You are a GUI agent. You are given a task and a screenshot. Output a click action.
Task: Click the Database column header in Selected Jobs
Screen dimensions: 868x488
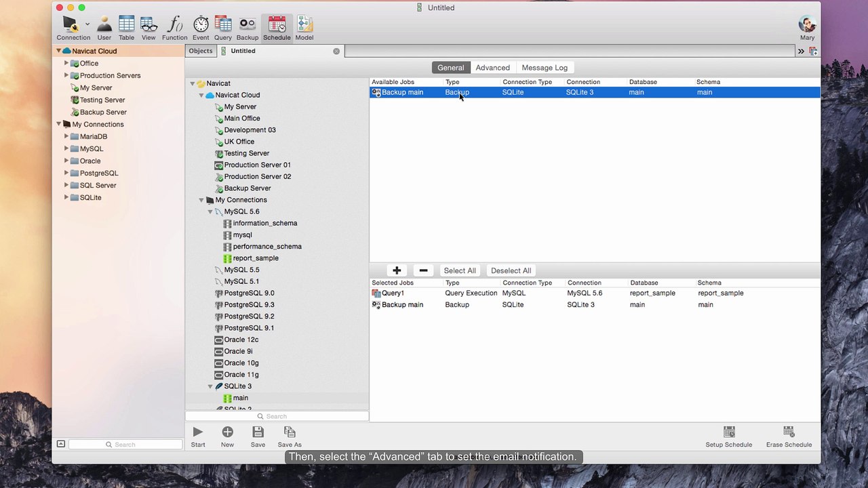[644, 283]
